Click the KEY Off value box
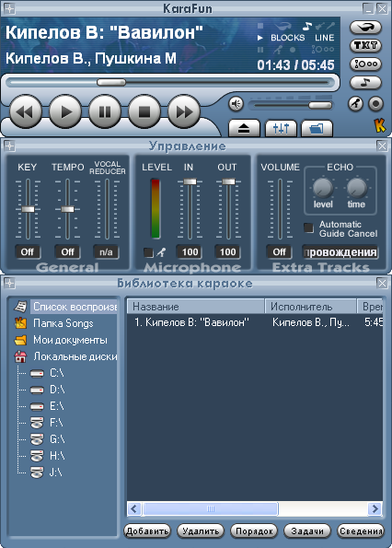The width and height of the screenshot is (392, 548). pos(28,252)
